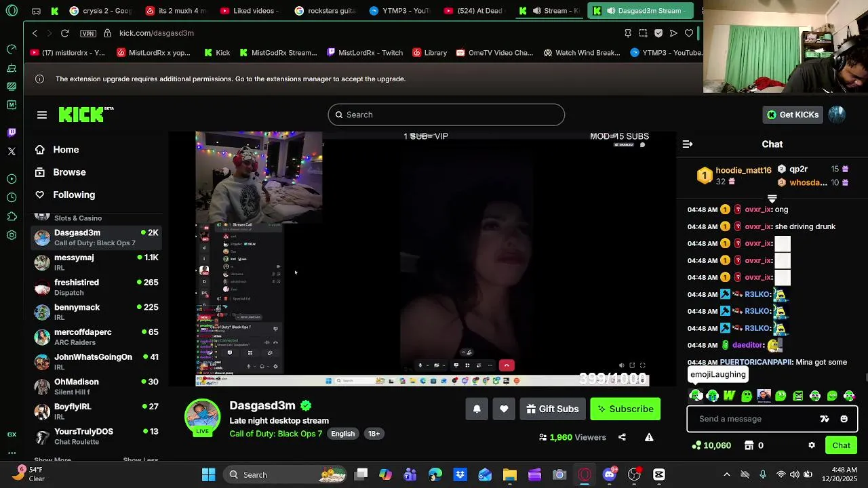Switch to the Liked videos tab
Screen dimensions: 868x488
251,11
